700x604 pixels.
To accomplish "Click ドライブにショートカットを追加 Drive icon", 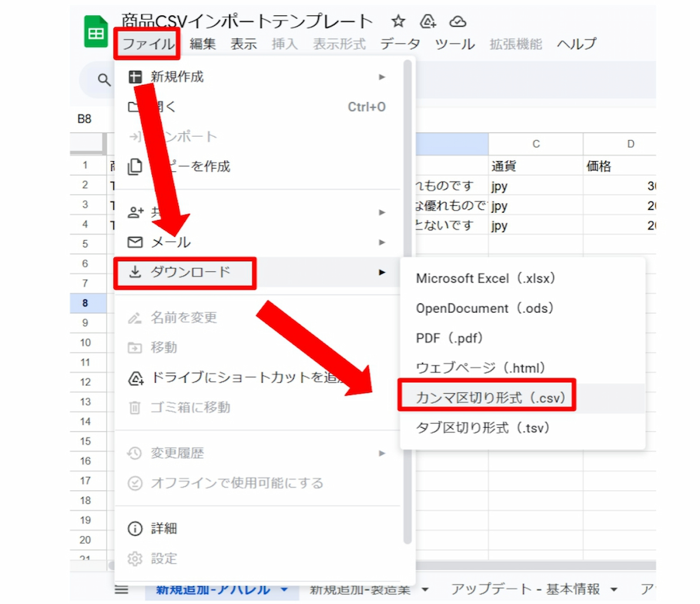I will (x=135, y=378).
